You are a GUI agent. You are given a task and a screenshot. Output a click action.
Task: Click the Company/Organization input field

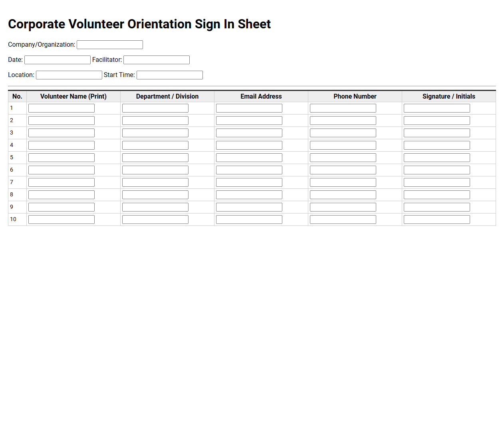point(110,45)
